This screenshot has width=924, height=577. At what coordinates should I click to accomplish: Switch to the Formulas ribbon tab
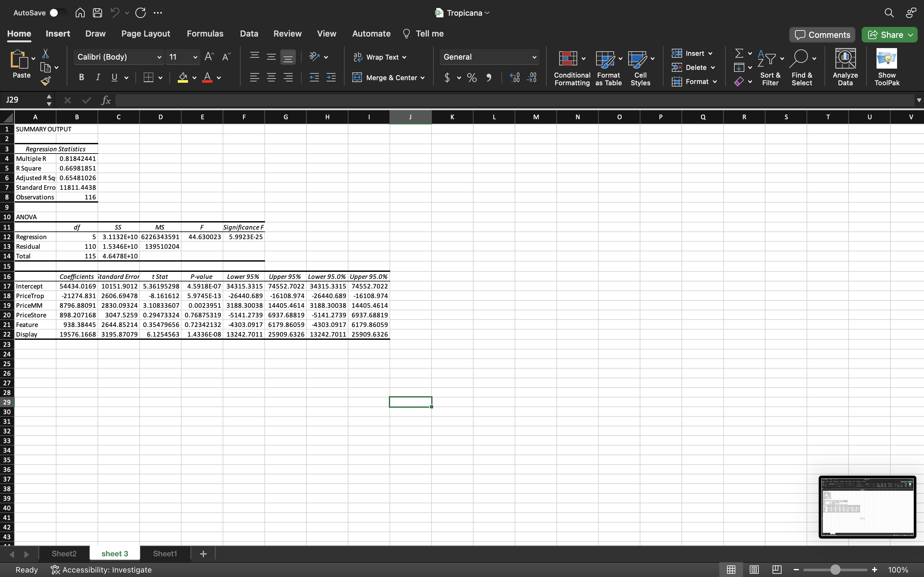coord(205,34)
